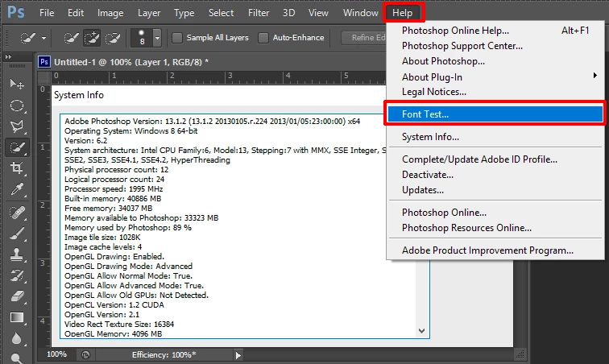The image size is (609, 364).
Task: Choose Complete/Update Adobe ID Profile item
Action: [495, 159]
